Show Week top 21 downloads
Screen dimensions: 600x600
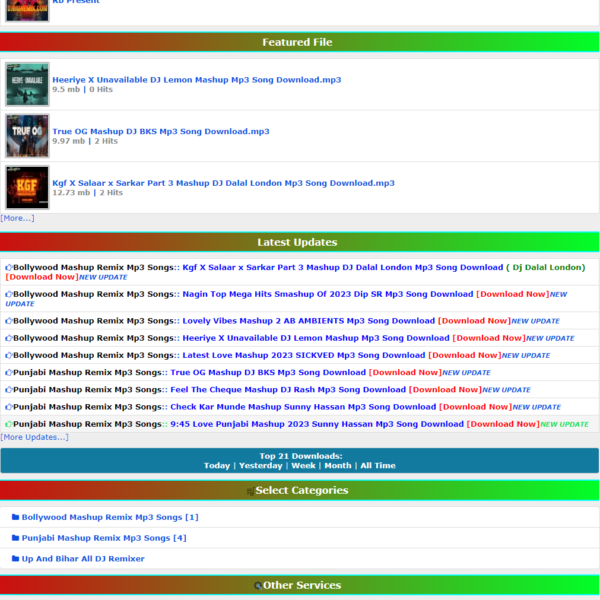tap(303, 466)
